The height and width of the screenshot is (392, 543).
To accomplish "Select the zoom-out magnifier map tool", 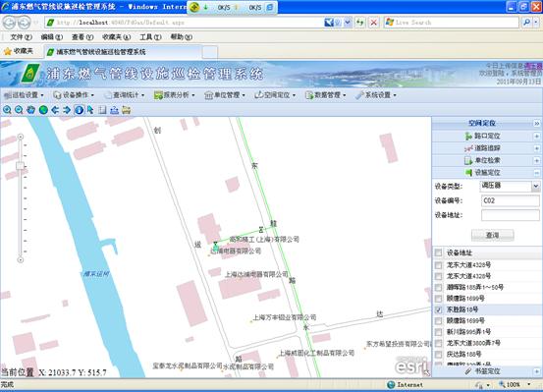I will [19, 110].
